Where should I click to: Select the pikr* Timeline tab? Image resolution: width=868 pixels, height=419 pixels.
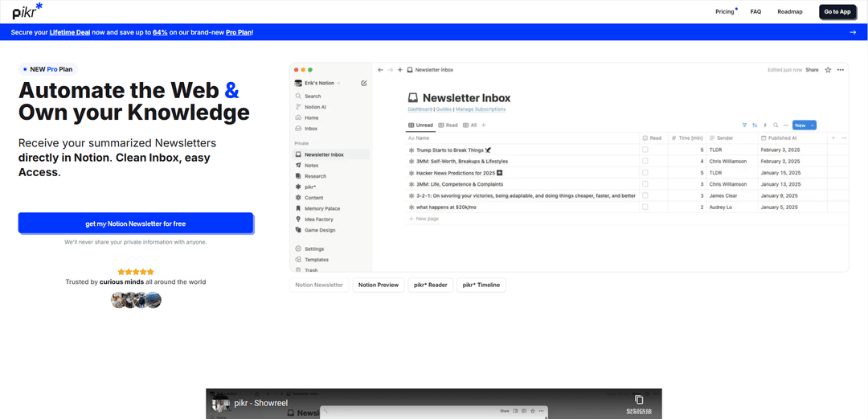[481, 285]
